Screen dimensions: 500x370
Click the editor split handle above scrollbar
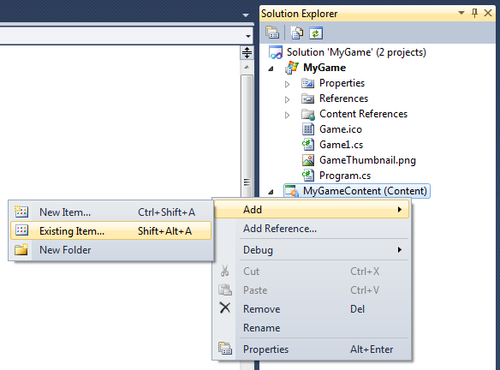click(247, 53)
